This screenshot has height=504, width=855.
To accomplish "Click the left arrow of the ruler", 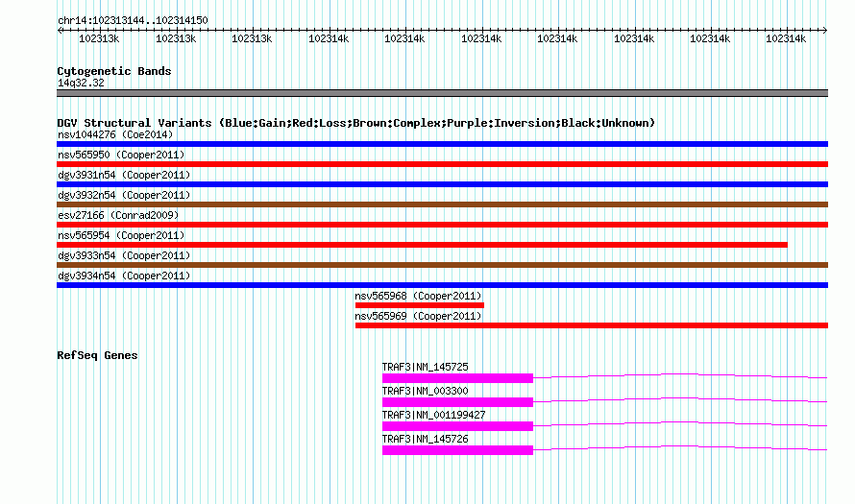I will (x=60, y=31).
